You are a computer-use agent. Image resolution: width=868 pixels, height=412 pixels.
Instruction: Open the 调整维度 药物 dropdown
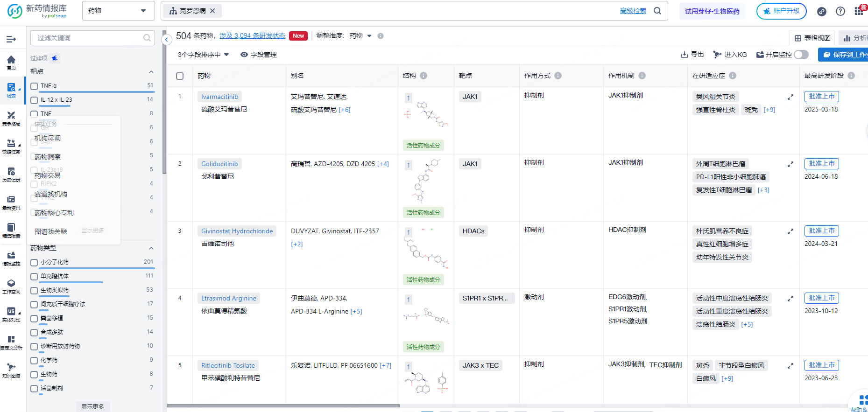[x=360, y=36]
